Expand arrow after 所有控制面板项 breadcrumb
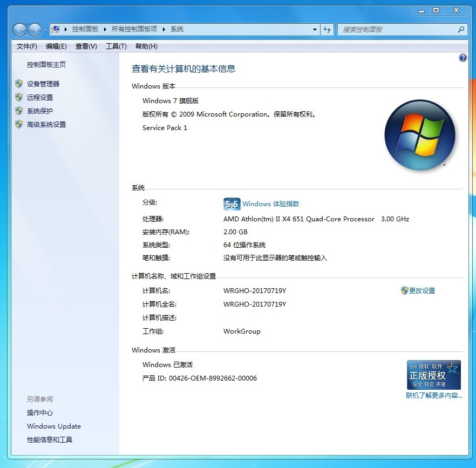Image resolution: width=476 pixels, height=468 pixels. coord(164,30)
